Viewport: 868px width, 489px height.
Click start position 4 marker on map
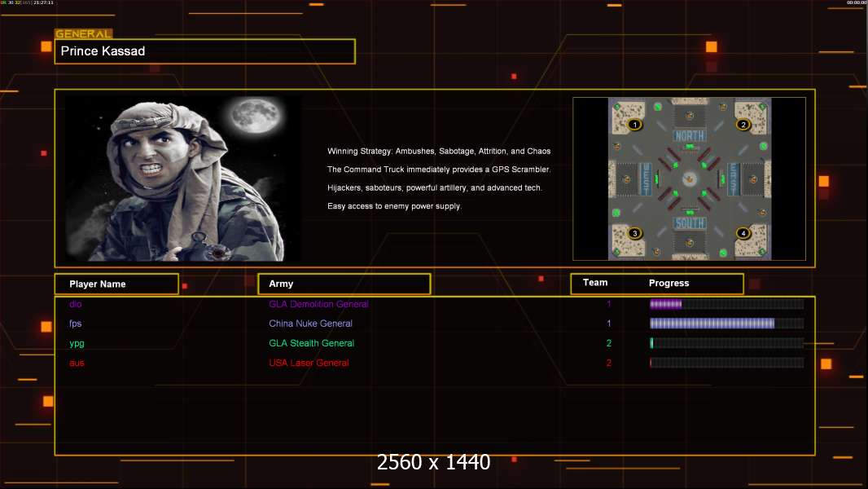click(x=743, y=233)
